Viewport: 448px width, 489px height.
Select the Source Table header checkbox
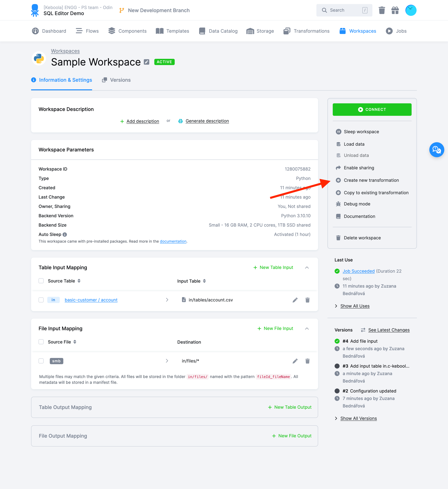pos(41,281)
